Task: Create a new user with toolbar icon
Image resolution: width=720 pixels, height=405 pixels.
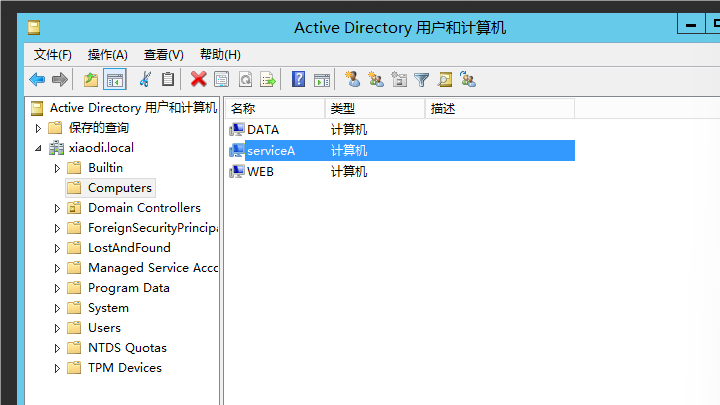Action: click(x=352, y=79)
